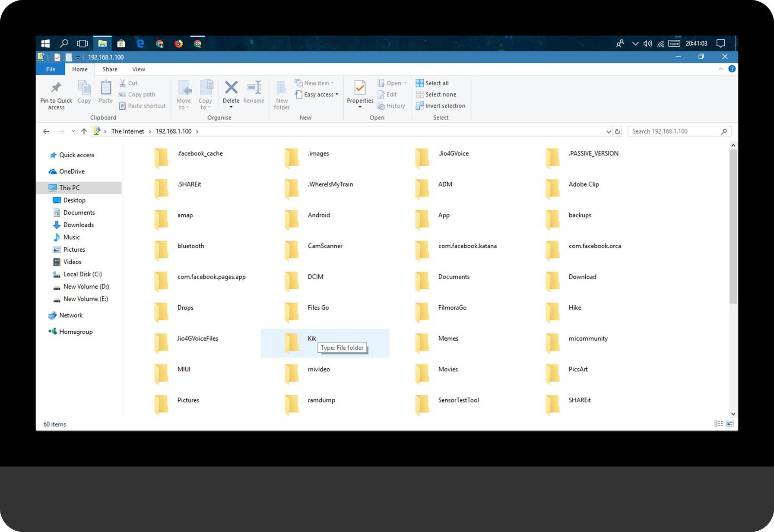Switch to the Share ribbon tab
The width and height of the screenshot is (774, 532).
pyautogui.click(x=110, y=69)
